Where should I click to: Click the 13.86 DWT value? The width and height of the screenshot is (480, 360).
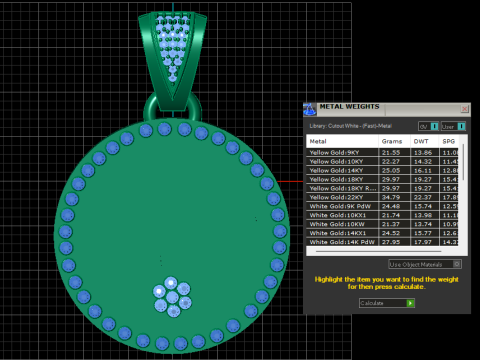click(423, 152)
